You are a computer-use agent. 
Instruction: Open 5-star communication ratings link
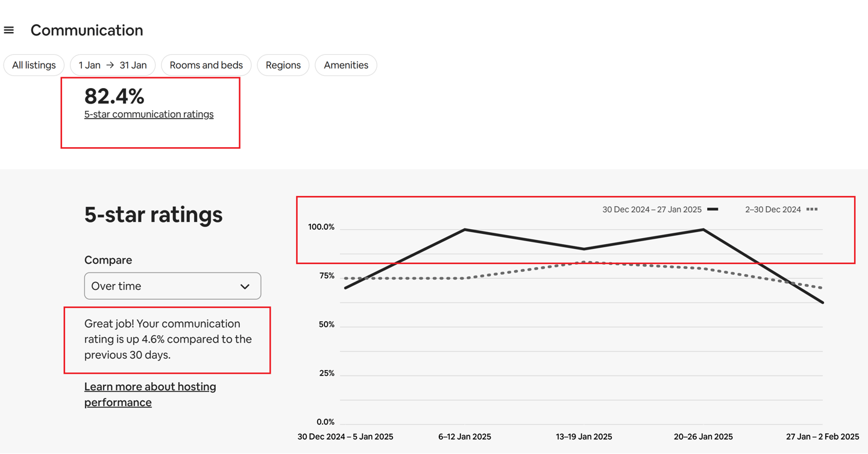149,114
